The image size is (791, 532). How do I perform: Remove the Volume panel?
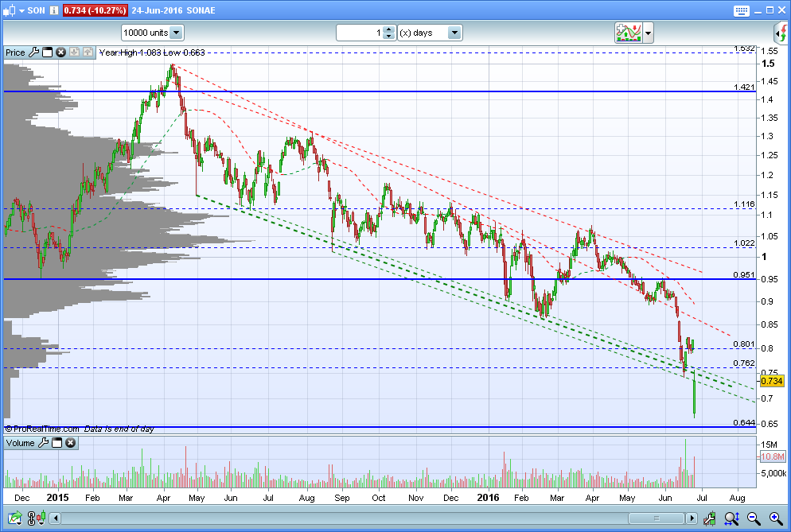(70, 442)
